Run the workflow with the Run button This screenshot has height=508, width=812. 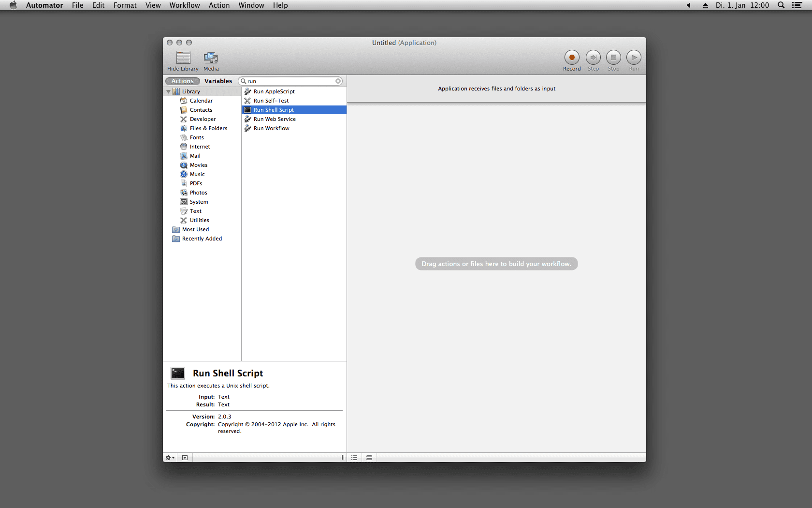tap(634, 57)
